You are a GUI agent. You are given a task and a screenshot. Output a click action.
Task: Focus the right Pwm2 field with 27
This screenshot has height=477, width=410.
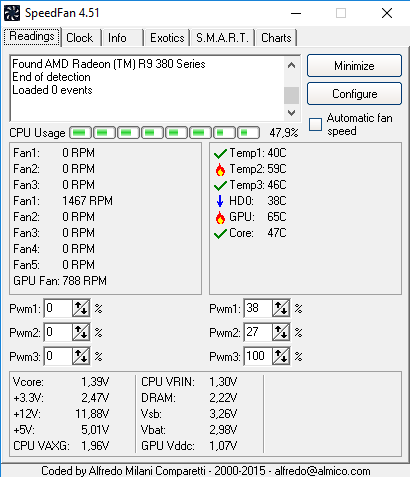(258, 332)
